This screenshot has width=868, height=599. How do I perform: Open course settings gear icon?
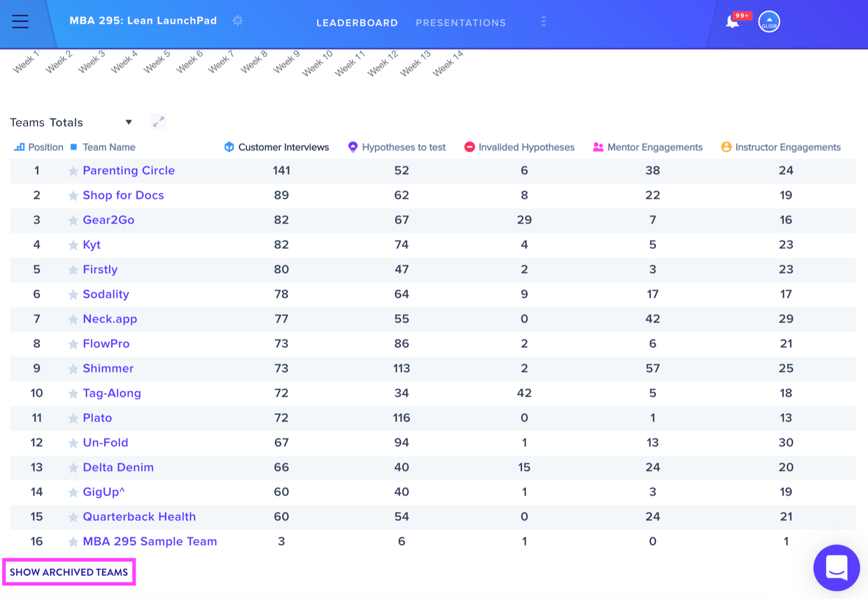[238, 21]
